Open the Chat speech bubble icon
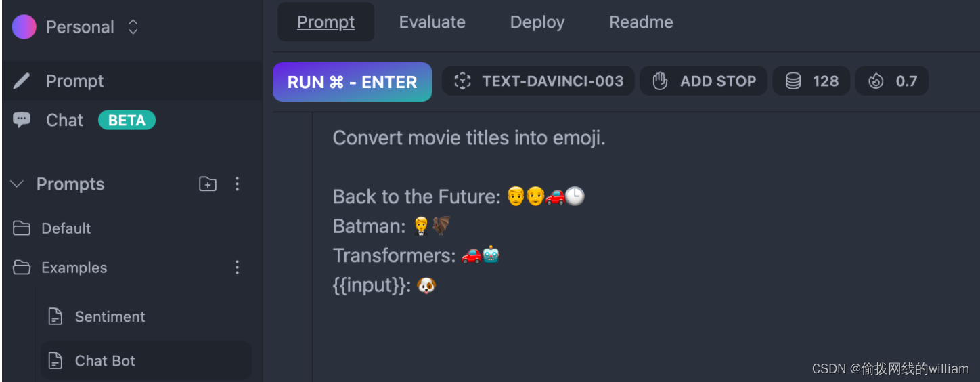Image resolution: width=980 pixels, height=382 pixels. tap(22, 120)
